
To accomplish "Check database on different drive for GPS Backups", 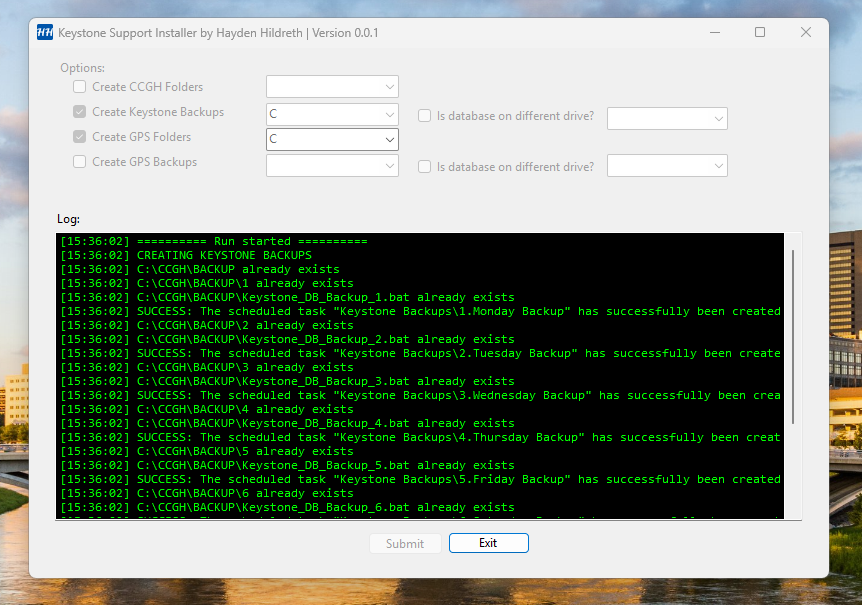I will (424, 166).
